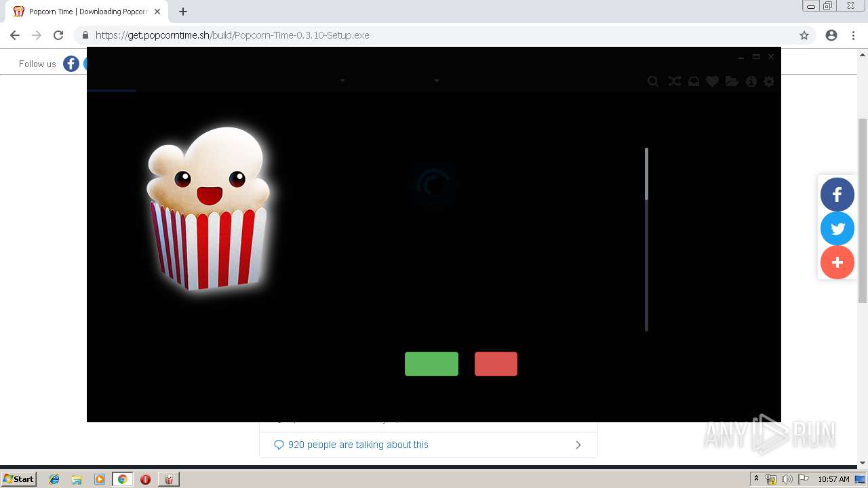Click the green accept button
The image size is (868, 488).
click(x=431, y=364)
